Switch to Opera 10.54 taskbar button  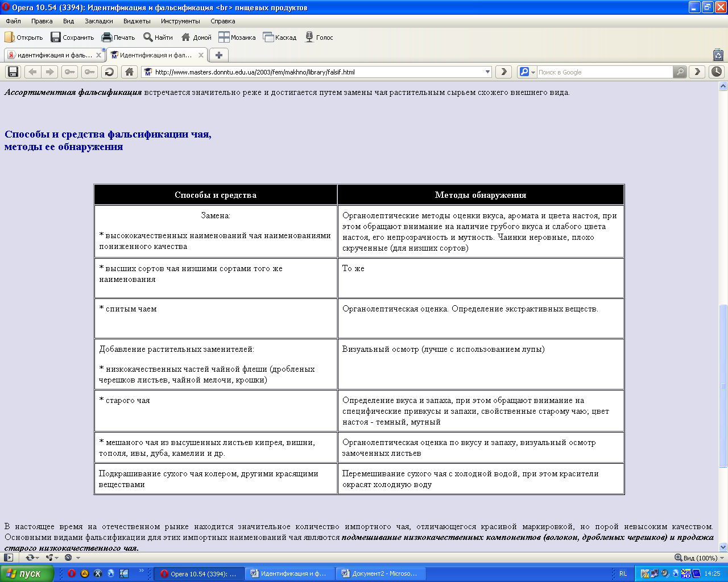point(199,573)
